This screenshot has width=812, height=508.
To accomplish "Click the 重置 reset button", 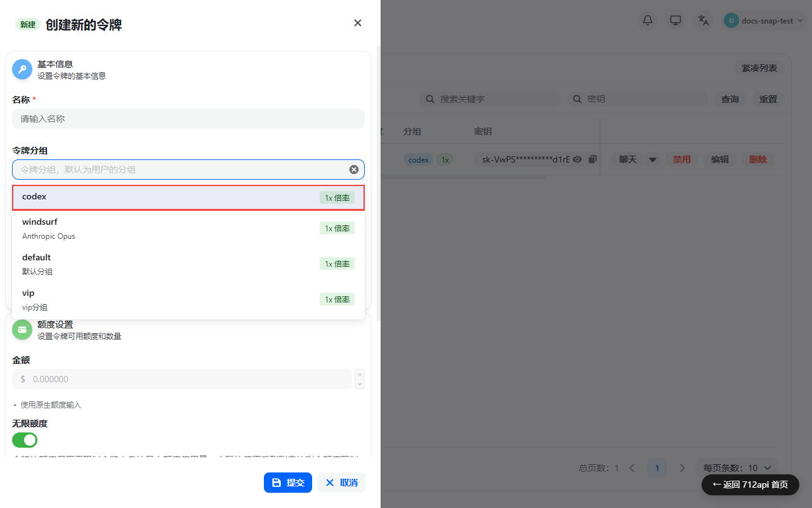I will 768,99.
